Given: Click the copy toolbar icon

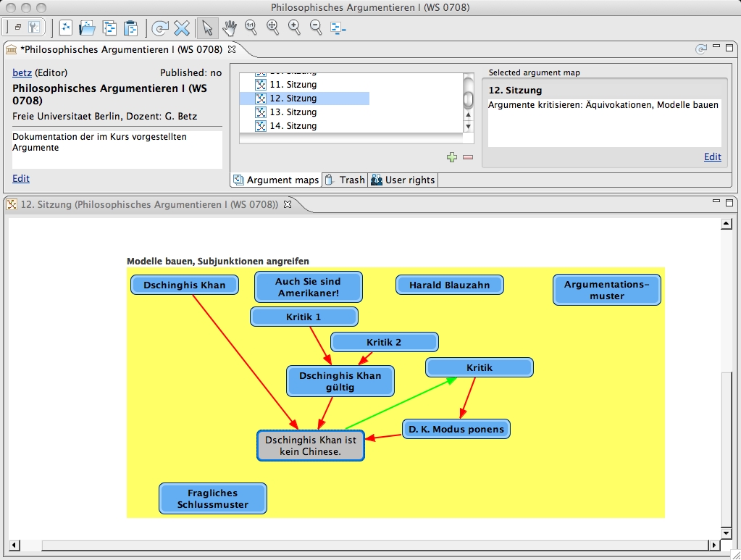Looking at the screenshot, I should (x=109, y=28).
